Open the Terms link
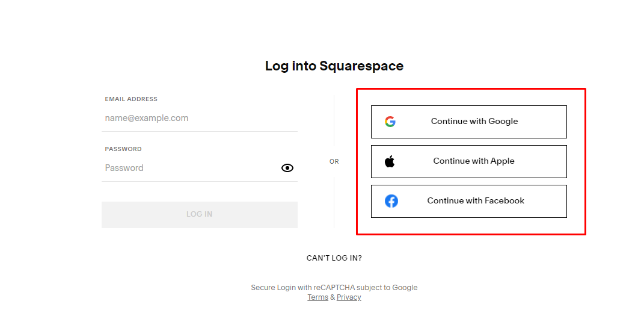 [x=317, y=297]
